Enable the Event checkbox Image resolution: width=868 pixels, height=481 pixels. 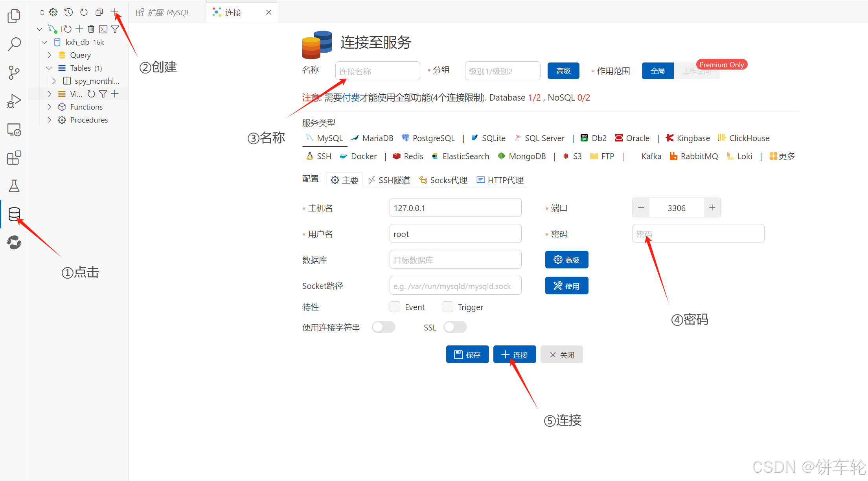tap(395, 307)
